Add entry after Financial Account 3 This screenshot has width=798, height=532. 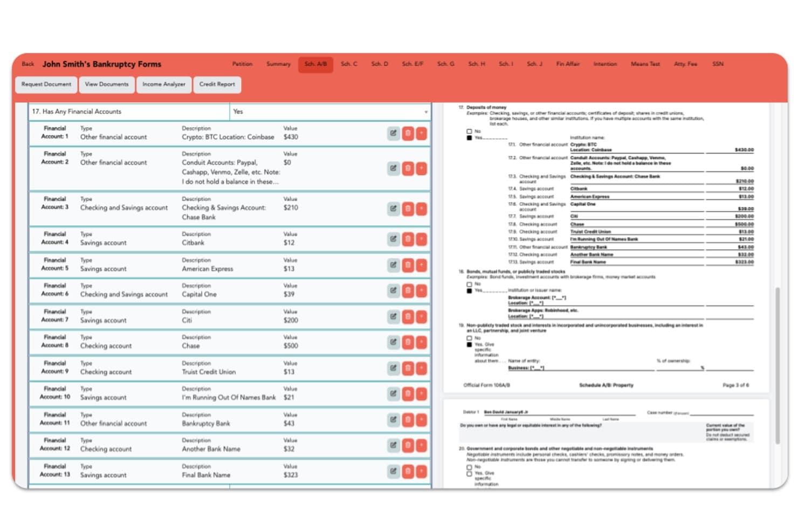(422, 209)
